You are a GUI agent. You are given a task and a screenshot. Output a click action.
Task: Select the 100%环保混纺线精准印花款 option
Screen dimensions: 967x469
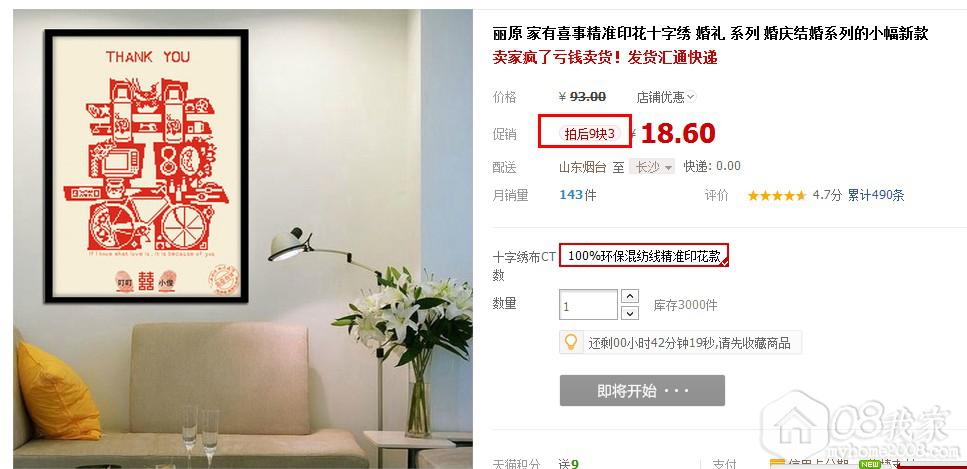pos(644,255)
